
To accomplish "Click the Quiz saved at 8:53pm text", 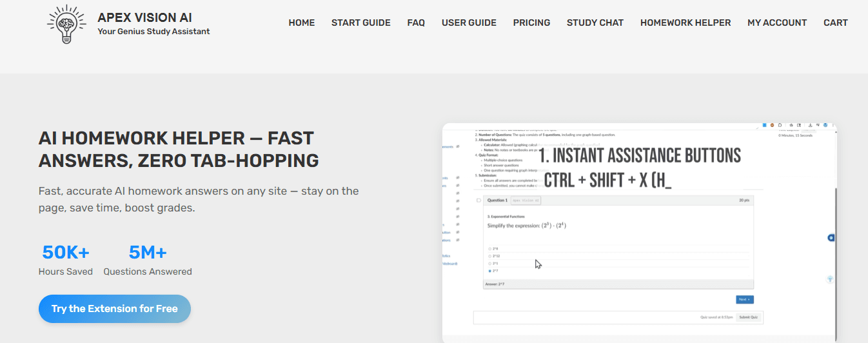I will (x=716, y=317).
